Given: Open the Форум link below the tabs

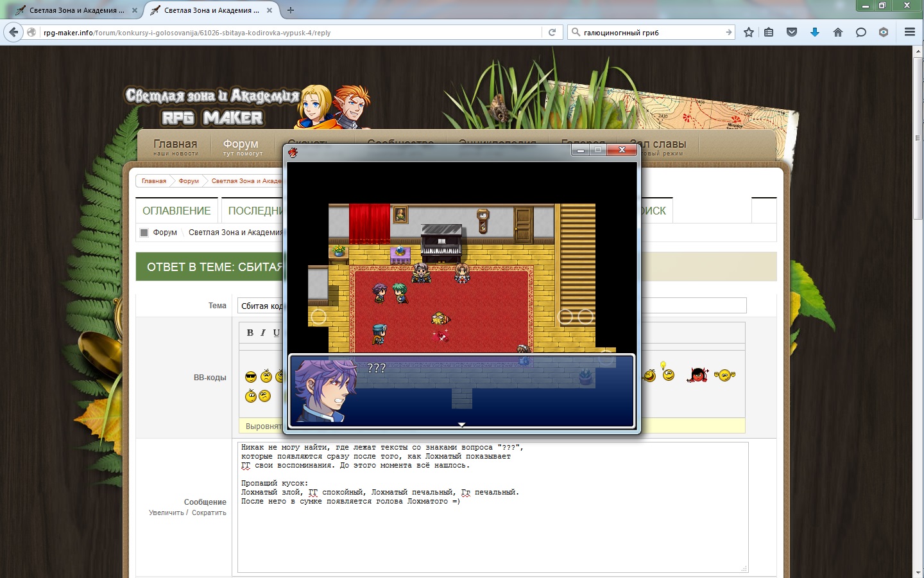Looking at the screenshot, I should tap(165, 232).
